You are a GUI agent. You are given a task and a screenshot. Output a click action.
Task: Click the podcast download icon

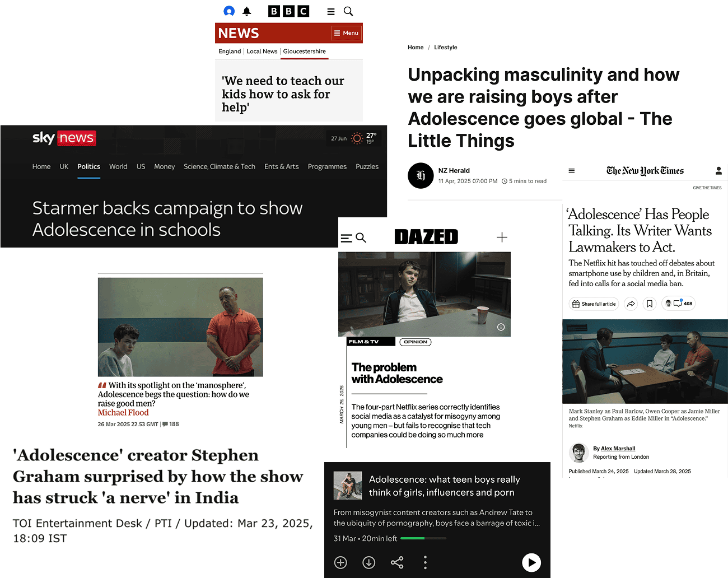tap(368, 562)
